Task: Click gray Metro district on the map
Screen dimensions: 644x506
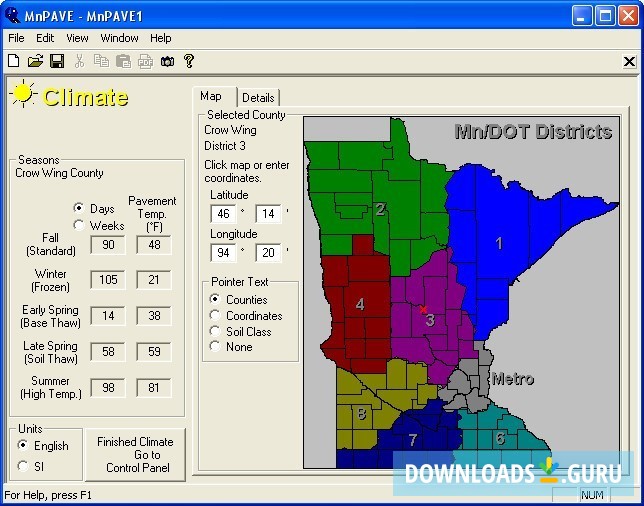Action: point(468,382)
